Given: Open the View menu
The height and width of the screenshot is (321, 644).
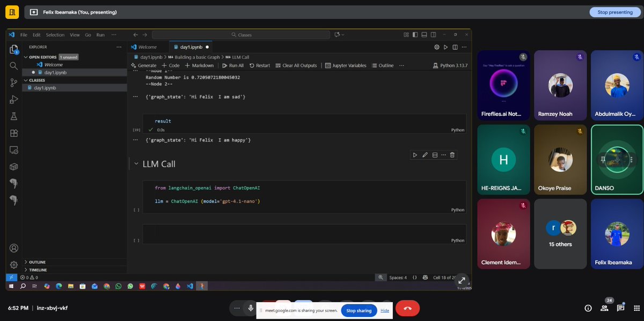Looking at the screenshot, I should click(x=75, y=35).
